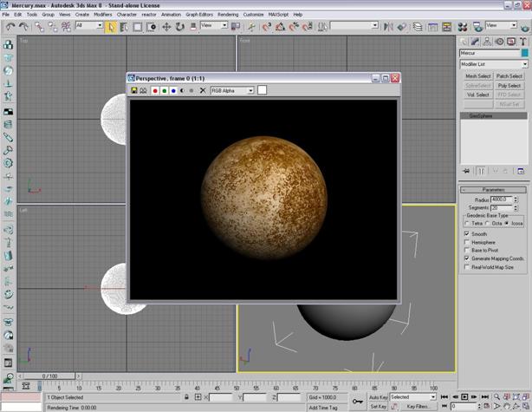The image size is (532, 412).
Task: Open the Graph Editors menu
Action: (199, 15)
